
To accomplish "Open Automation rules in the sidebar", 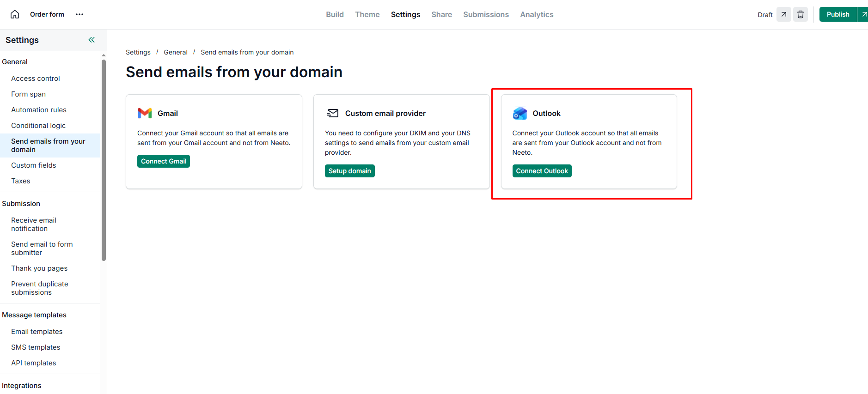I will point(39,110).
